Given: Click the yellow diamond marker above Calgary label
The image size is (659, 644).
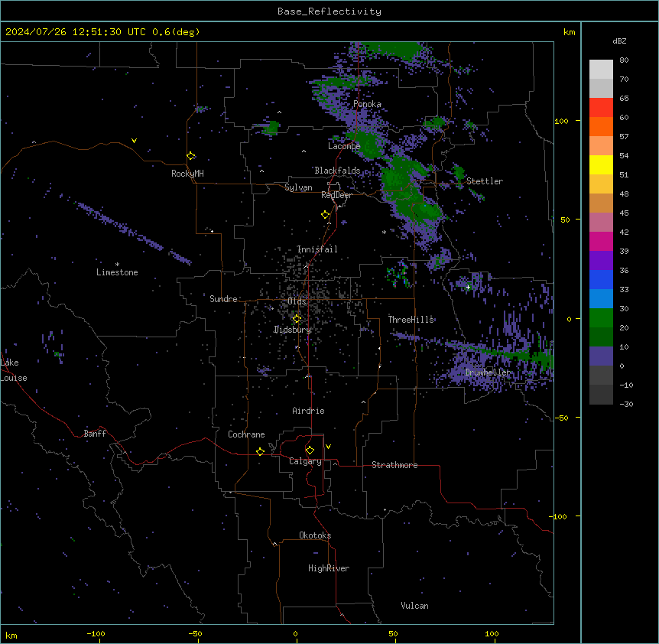Looking at the screenshot, I should [x=310, y=450].
